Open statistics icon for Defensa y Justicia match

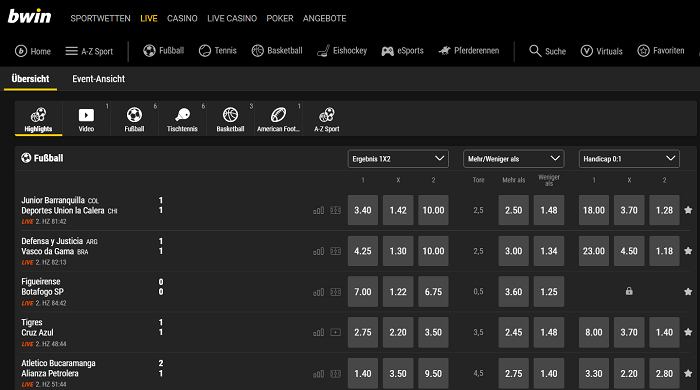318,252
